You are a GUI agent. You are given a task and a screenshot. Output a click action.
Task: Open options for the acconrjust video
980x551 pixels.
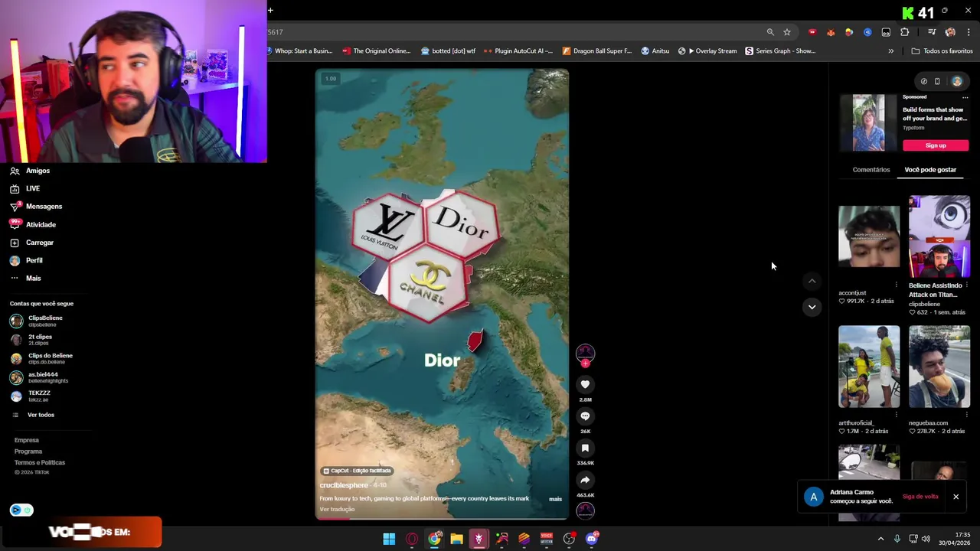coord(897,285)
